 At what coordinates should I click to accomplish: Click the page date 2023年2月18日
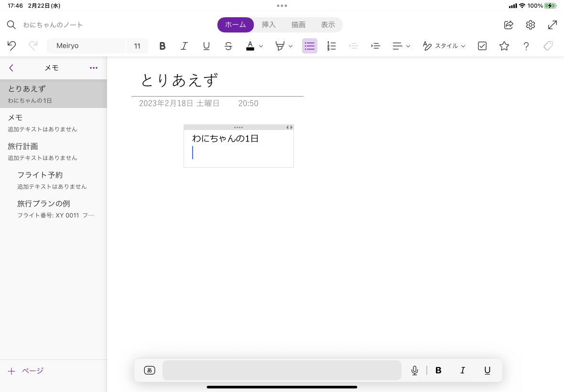(179, 103)
